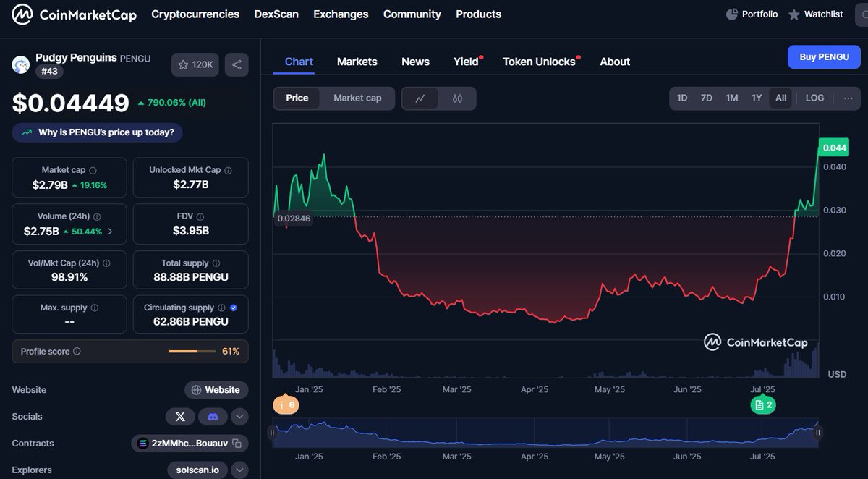Set chart range to 1Y
The width and height of the screenshot is (868, 479).
point(757,98)
